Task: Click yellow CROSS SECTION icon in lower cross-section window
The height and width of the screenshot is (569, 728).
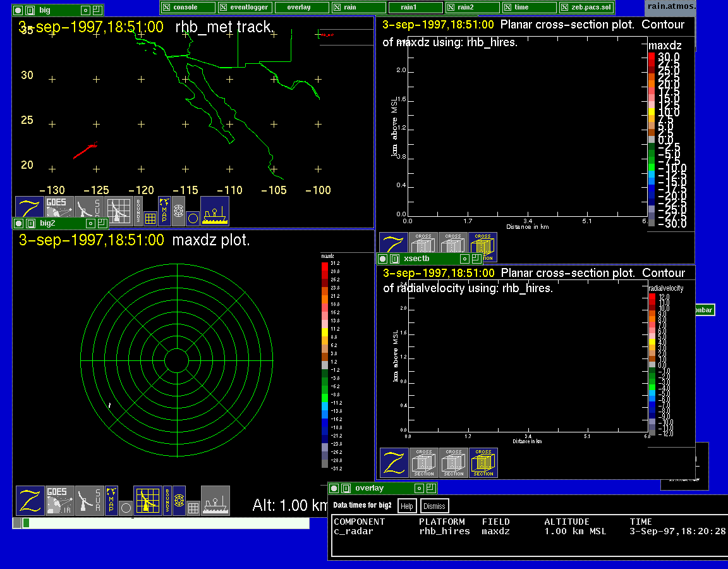Action: 483,463
